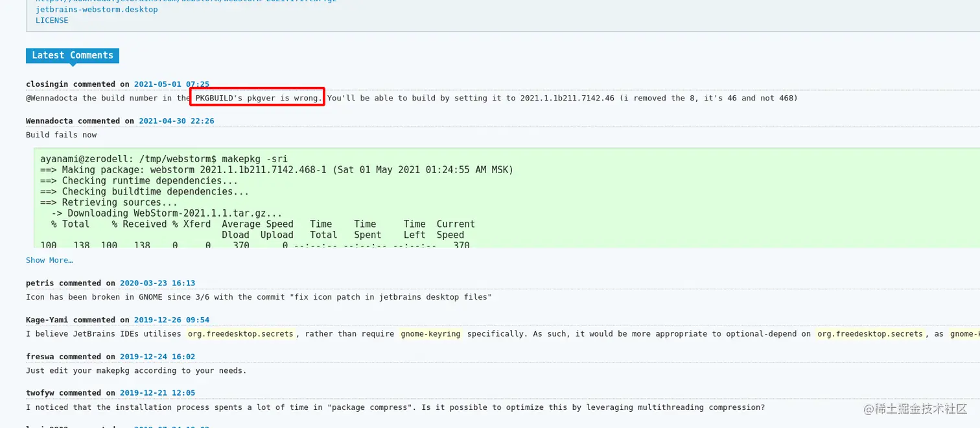Viewport: 980px width, 428px height.
Task: Click the "Making package: webstorm" log line
Action: click(x=277, y=170)
